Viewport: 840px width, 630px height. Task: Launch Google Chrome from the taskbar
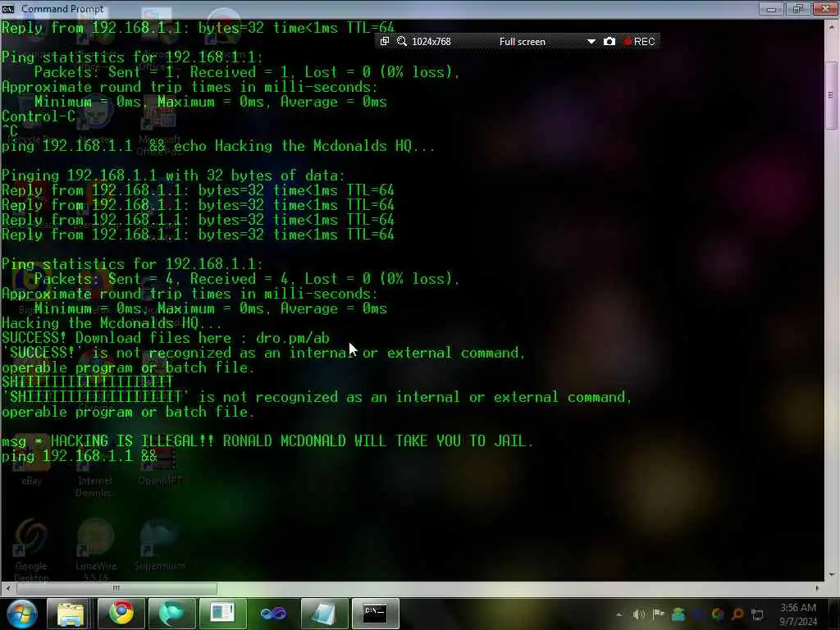pos(121,614)
